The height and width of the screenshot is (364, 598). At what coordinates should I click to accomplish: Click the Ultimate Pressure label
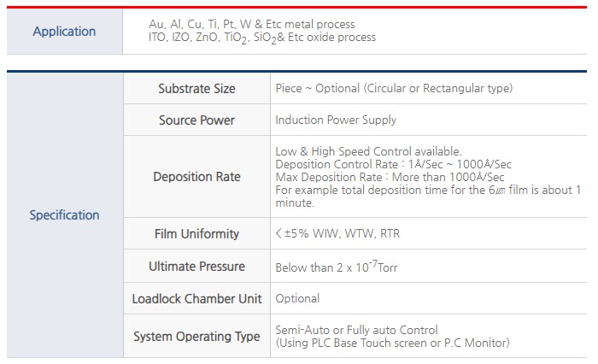coord(196,267)
